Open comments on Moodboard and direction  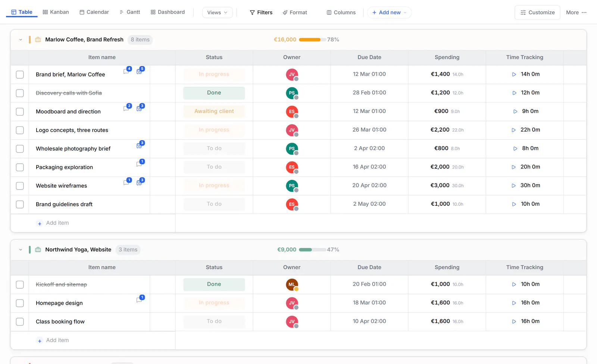[x=126, y=108]
